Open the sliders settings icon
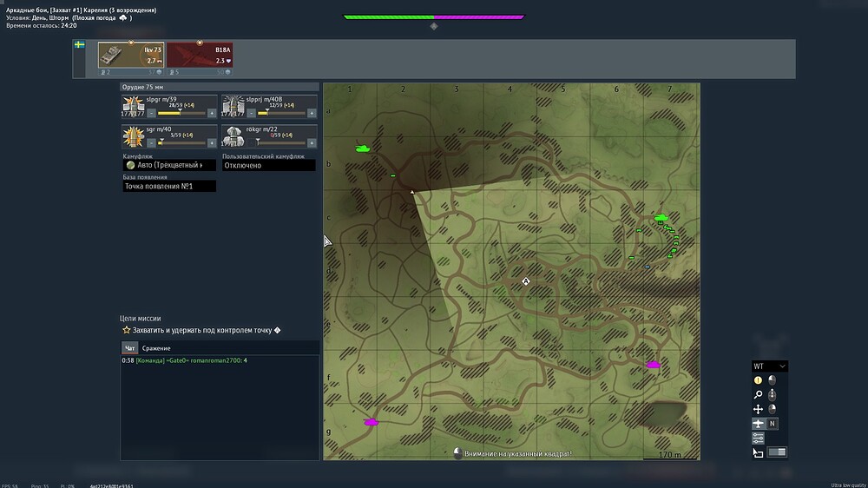Image resolution: width=868 pixels, height=488 pixels. coord(758,439)
